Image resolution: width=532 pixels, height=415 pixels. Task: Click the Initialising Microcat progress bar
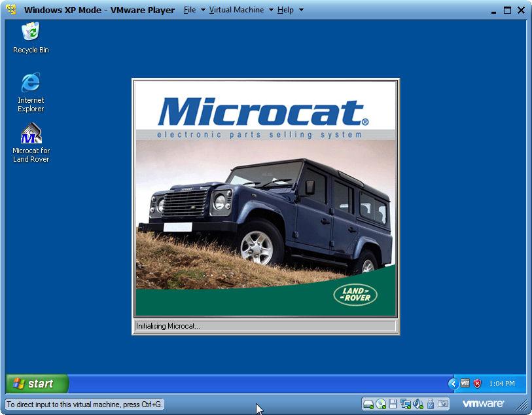(x=265, y=326)
